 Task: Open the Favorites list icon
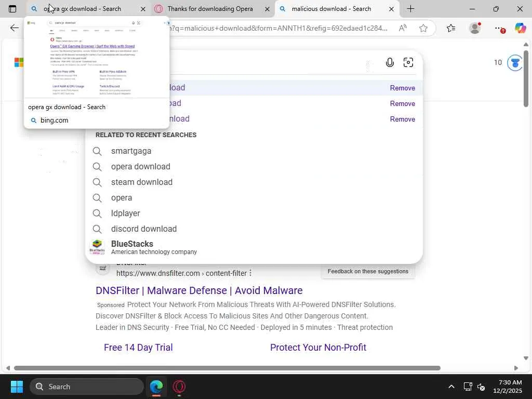(451, 28)
